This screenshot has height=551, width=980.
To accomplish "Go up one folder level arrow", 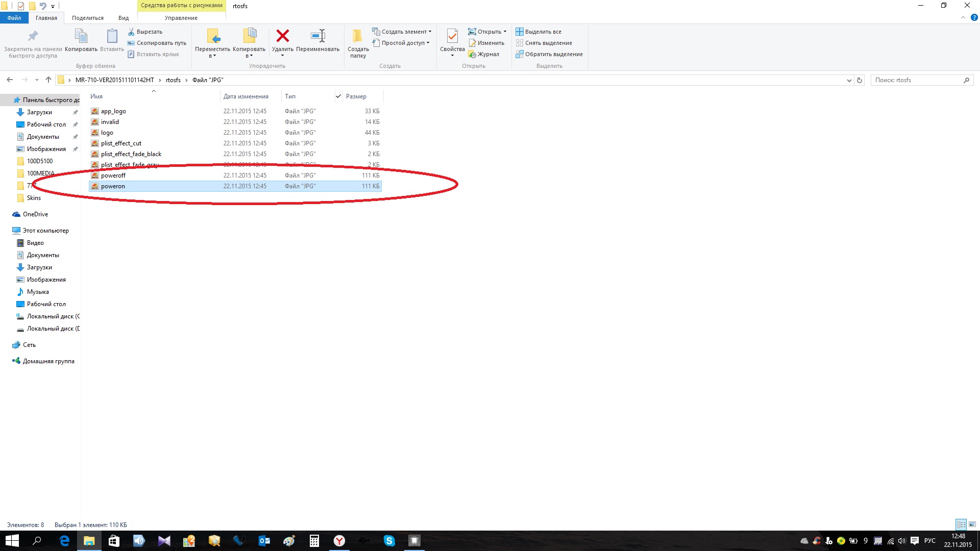I will pyautogui.click(x=48, y=80).
